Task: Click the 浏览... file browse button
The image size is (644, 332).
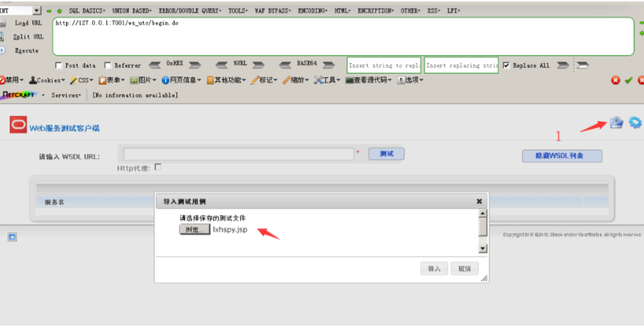Action: (x=195, y=229)
